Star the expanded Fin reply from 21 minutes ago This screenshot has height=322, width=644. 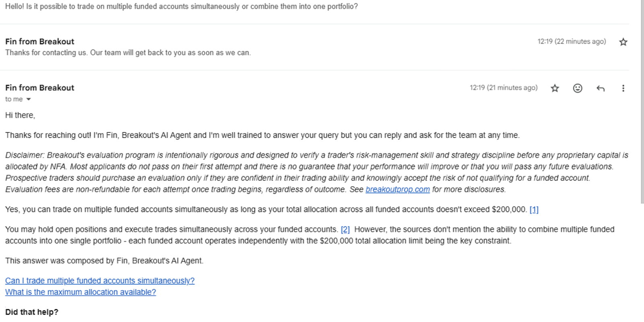point(555,88)
